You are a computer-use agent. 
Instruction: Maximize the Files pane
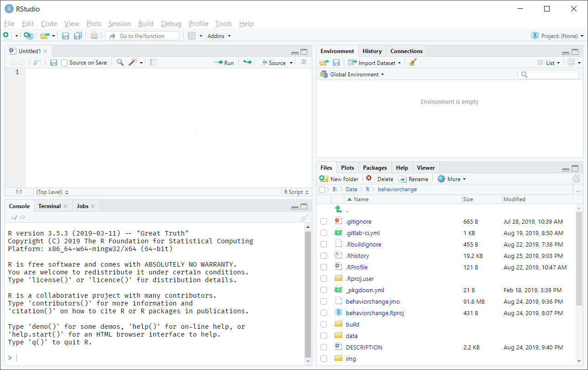point(575,169)
